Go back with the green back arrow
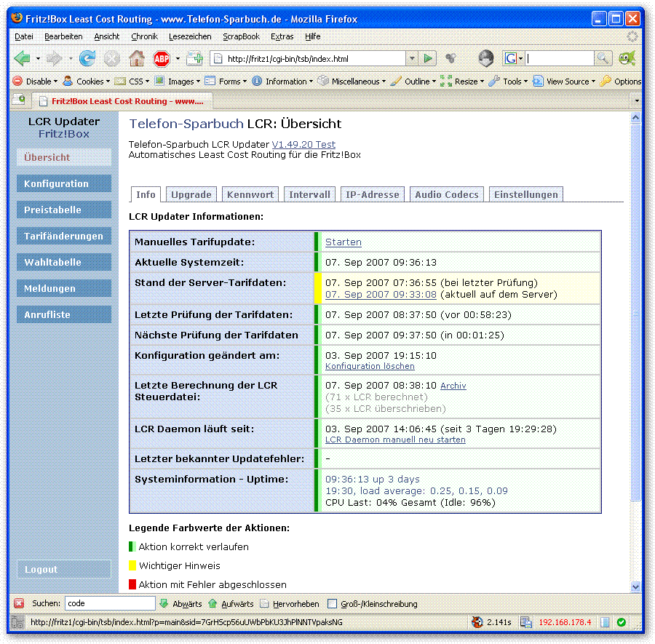 [x=22, y=58]
